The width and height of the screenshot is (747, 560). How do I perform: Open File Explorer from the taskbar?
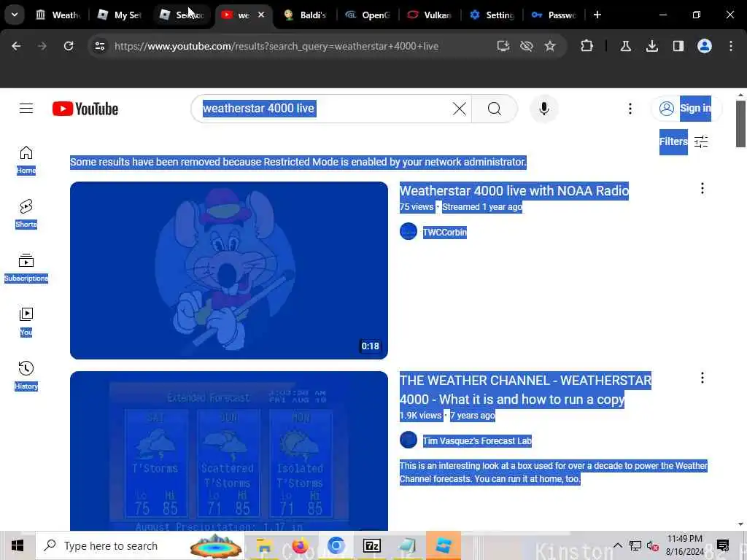pyautogui.click(x=263, y=545)
